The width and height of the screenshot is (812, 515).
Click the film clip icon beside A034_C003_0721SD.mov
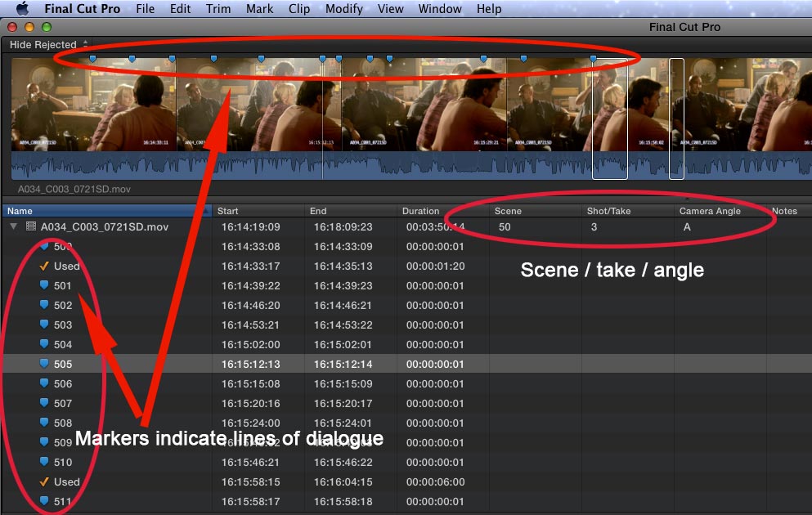pos(31,226)
